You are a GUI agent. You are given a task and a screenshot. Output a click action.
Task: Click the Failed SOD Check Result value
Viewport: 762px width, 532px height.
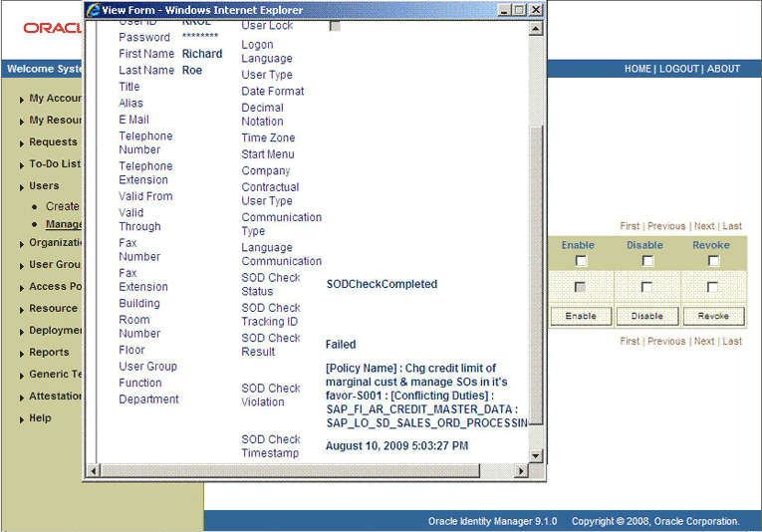(x=341, y=345)
